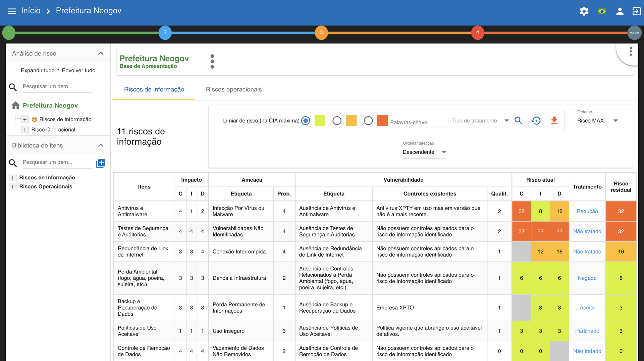Switch to Riscos de informação tab
Viewport: 644px width, 361px height.
pos(154,89)
